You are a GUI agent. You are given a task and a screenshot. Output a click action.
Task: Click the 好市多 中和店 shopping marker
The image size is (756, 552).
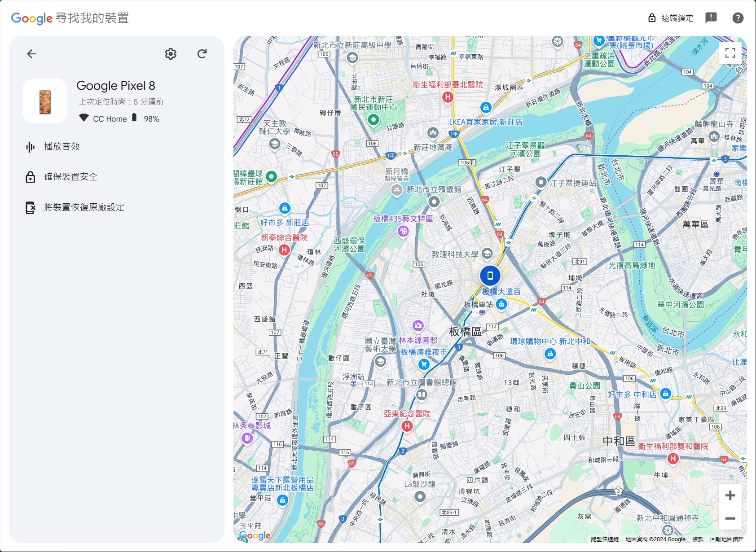[x=666, y=394]
